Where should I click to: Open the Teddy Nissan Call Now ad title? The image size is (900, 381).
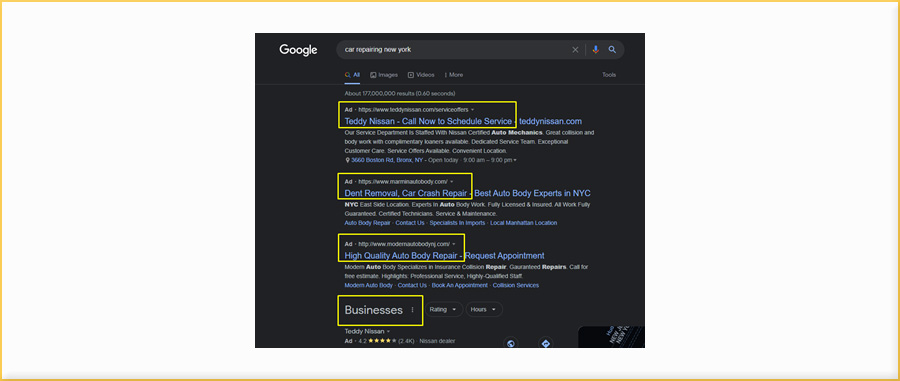[x=463, y=121]
